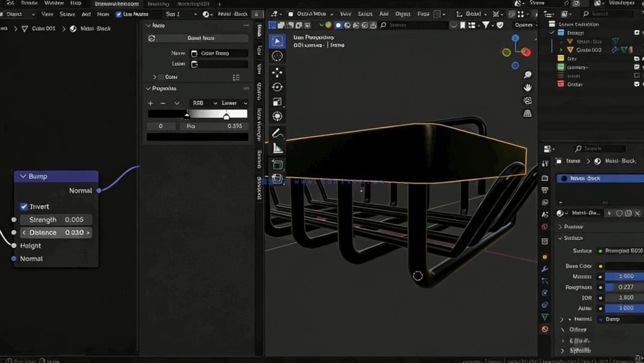The width and height of the screenshot is (644, 363).
Task: Expand the Cube.000 item in the outliner
Action: [560, 50]
